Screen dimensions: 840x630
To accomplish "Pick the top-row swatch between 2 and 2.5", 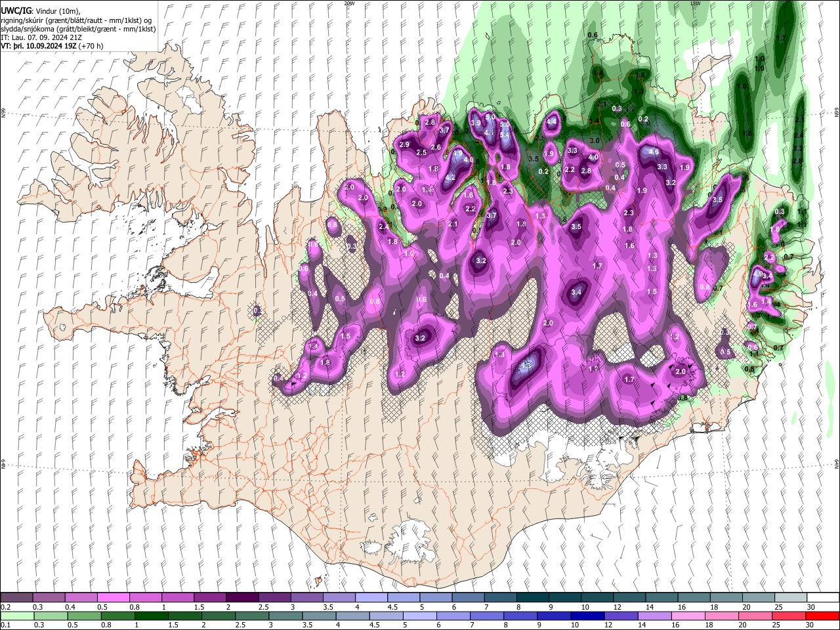I will coord(242,598).
